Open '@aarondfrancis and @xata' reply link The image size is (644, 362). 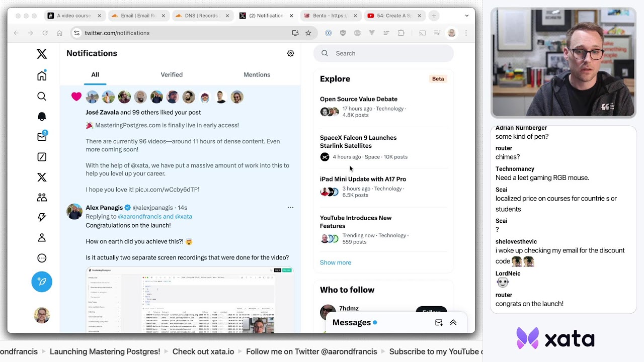pyautogui.click(x=155, y=216)
